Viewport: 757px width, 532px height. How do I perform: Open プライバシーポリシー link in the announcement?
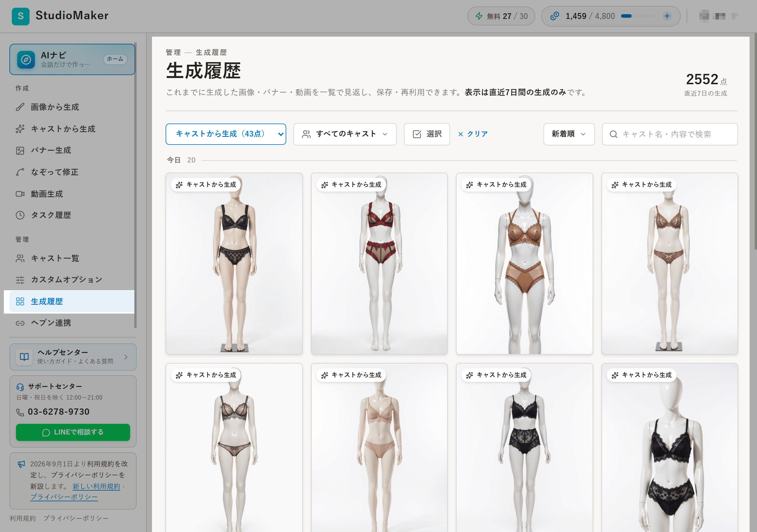(x=64, y=497)
